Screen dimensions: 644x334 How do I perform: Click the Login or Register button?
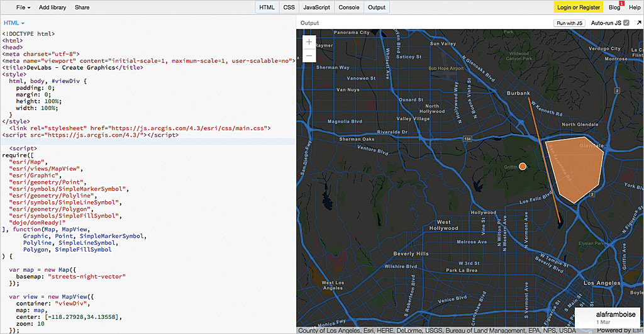pos(577,8)
